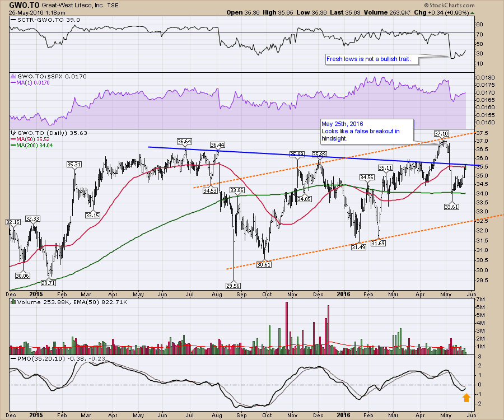Click the green 'MA(200) 34.04' legend entry
The width and height of the screenshot is (504, 420).
click(31, 145)
